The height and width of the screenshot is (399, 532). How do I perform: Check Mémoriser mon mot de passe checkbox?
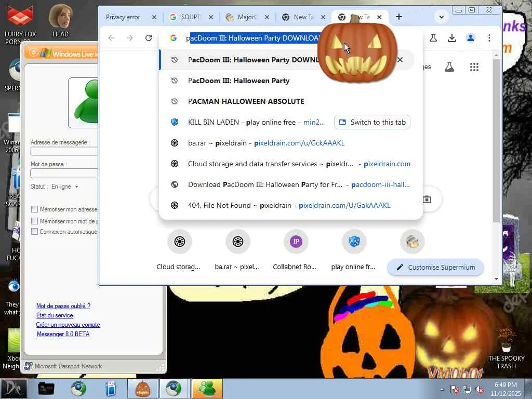click(x=34, y=221)
